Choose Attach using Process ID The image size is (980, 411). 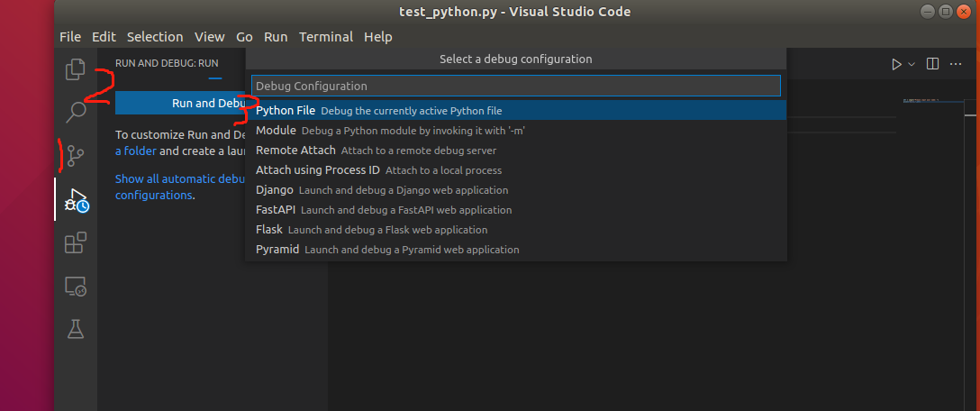coord(515,170)
